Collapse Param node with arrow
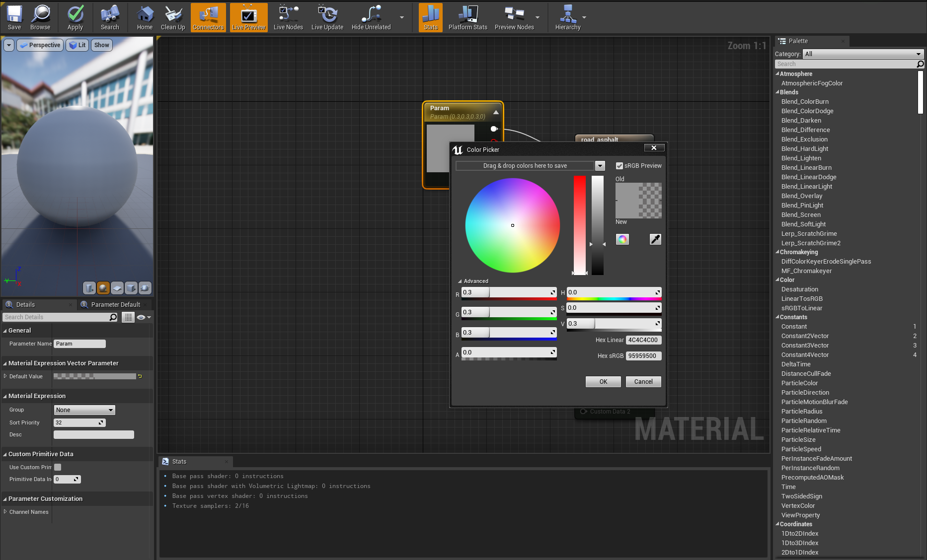The width and height of the screenshot is (927, 560). coord(496,112)
